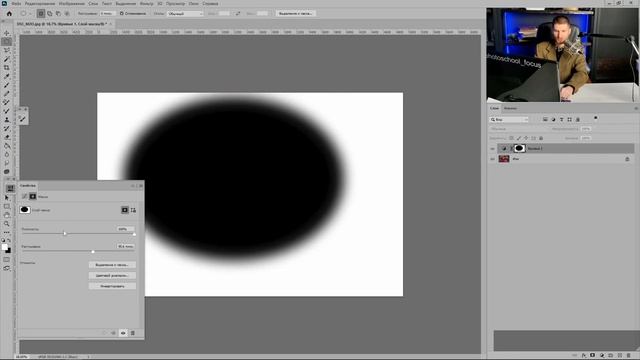Choose Intersect with Selection mode

click(x=67, y=13)
